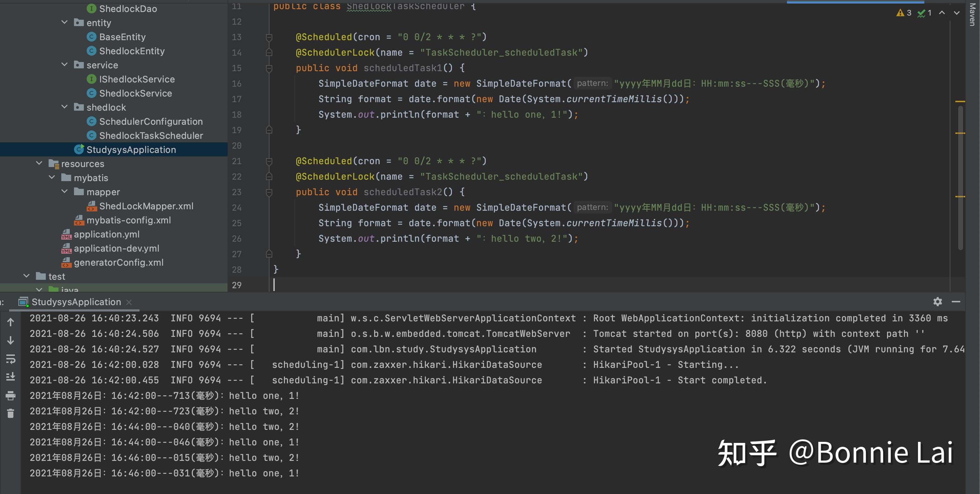
Task: Click the print console output icon
Action: [x=11, y=395]
